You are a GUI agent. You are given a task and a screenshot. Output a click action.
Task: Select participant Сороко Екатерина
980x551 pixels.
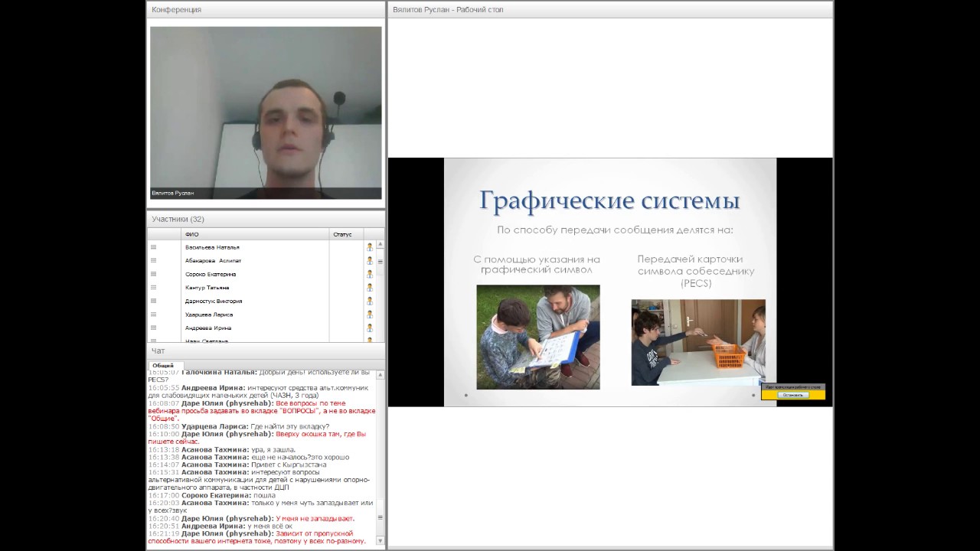[210, 274]
